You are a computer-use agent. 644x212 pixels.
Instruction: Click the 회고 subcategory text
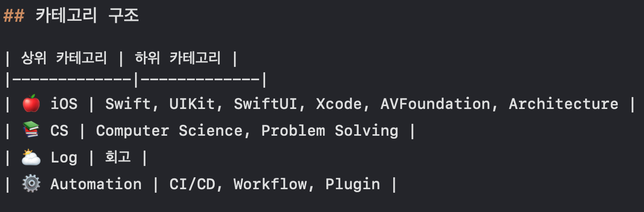[x=118, y=158]
